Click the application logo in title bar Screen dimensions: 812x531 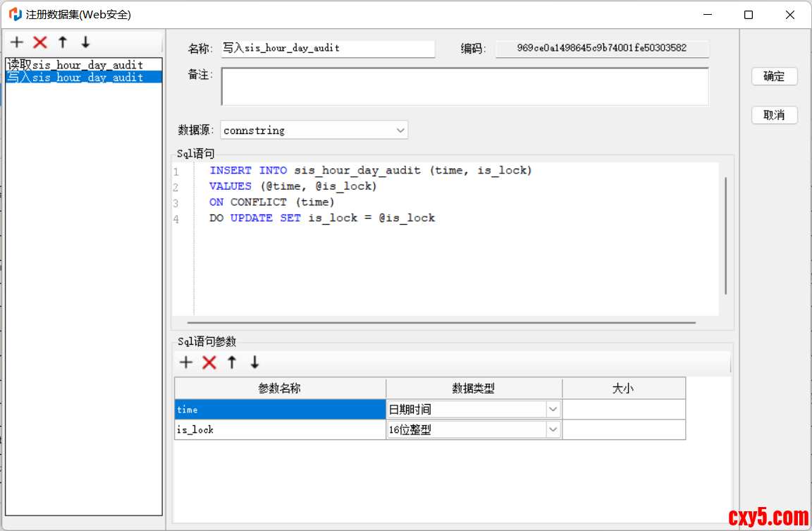[15, 15]
